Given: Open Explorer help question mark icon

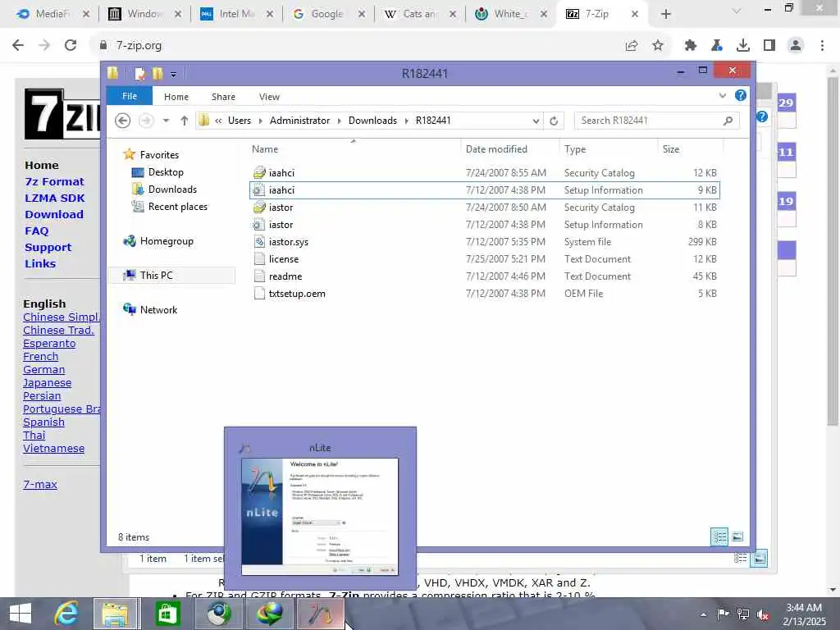Looking at the screenshot, I should pyautogui.click(x=741, y=95).
